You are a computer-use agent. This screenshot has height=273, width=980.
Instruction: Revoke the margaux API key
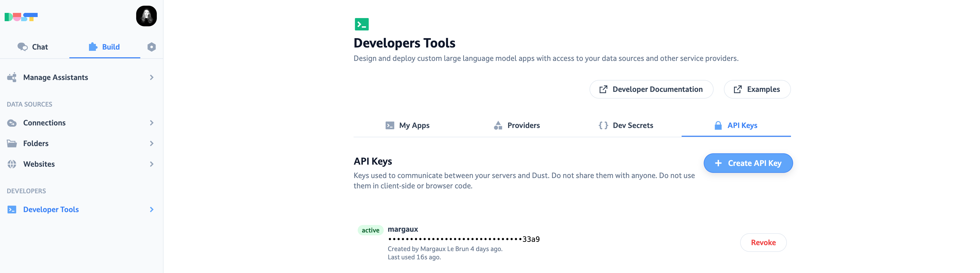click(763, 243)
